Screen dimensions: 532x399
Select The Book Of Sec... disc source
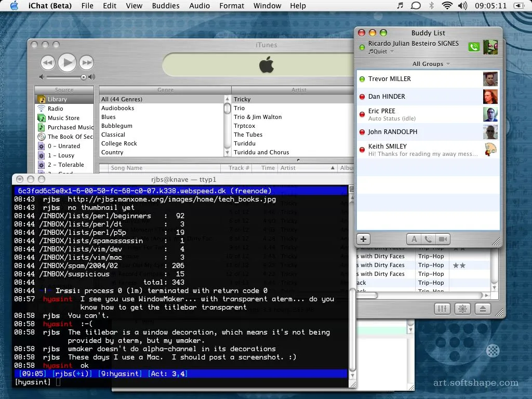click(x=64, y=137)
